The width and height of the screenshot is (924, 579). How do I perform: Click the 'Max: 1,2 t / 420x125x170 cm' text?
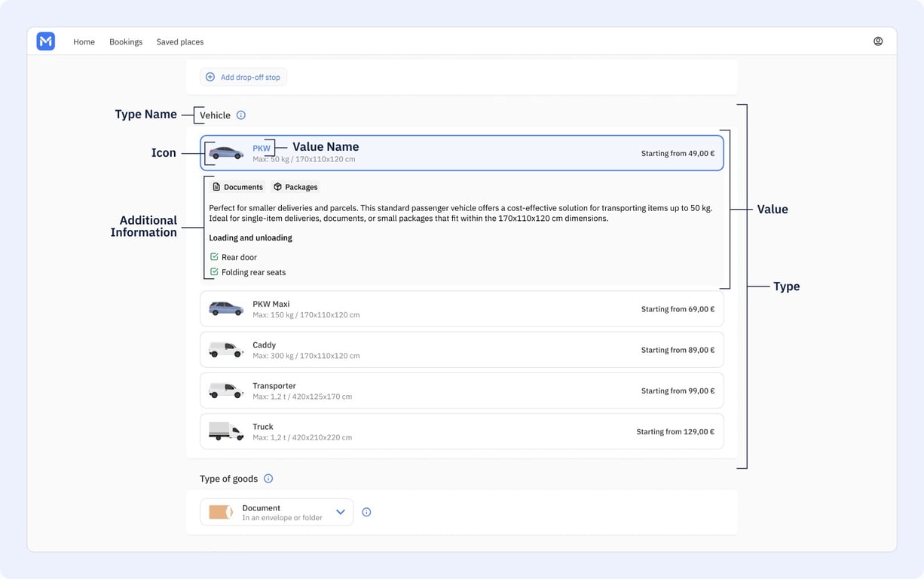[x=302, y=396]
